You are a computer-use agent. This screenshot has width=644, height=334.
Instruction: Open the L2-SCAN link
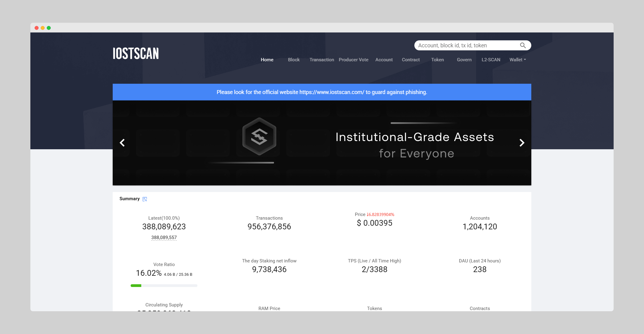(491, 60)
